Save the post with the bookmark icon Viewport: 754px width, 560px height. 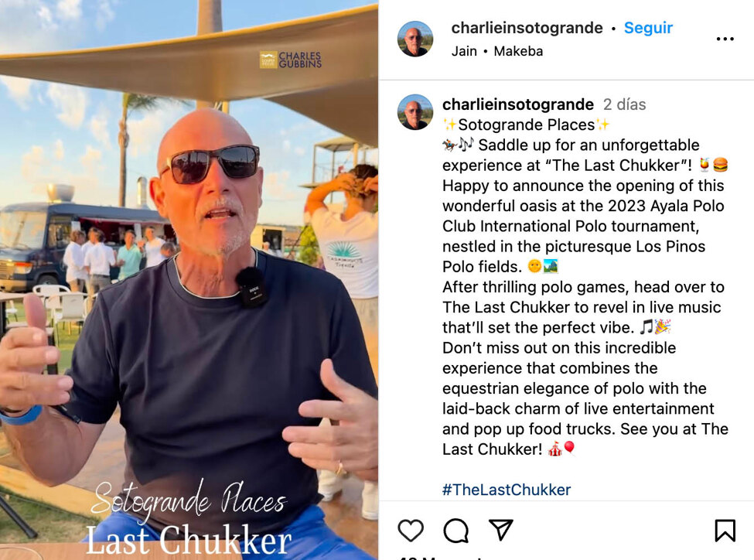725,530
